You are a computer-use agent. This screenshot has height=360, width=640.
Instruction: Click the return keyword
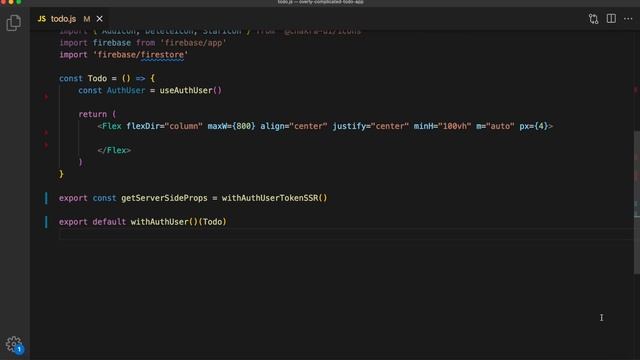pyautogui.click(x=93, y=114)
